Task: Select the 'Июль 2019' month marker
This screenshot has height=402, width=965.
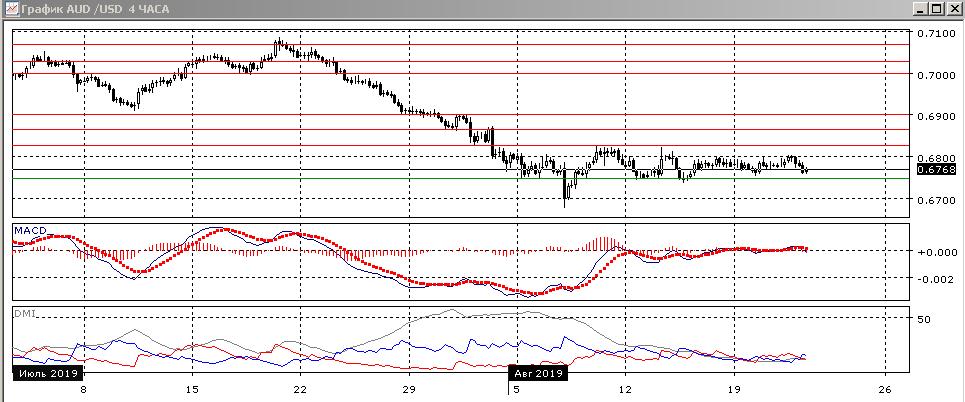Action: click(46, 373)
